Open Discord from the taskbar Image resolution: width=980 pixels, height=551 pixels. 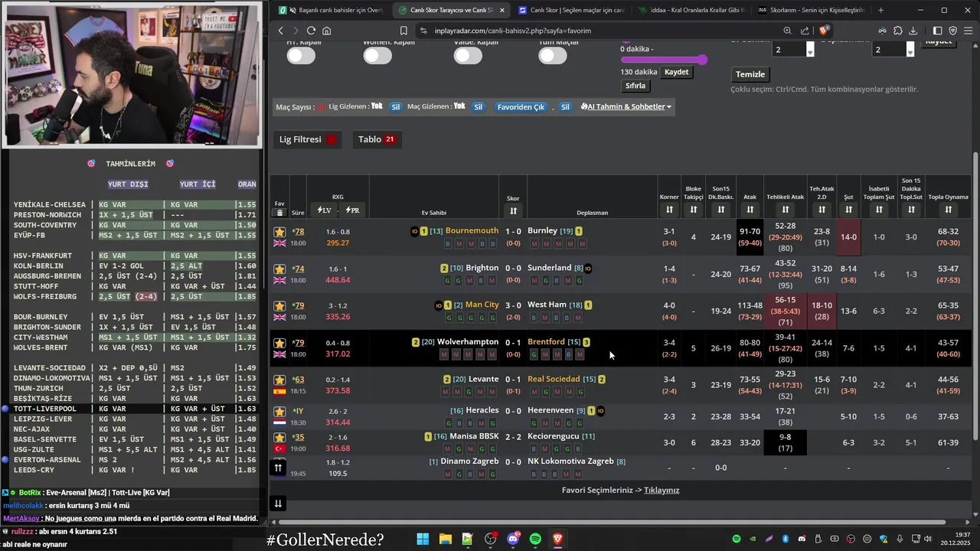click(513, 539)
